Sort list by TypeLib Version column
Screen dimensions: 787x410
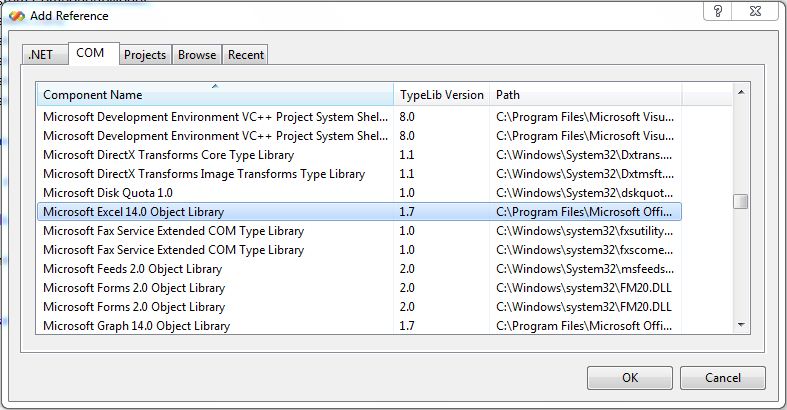(x=441, y=95)
